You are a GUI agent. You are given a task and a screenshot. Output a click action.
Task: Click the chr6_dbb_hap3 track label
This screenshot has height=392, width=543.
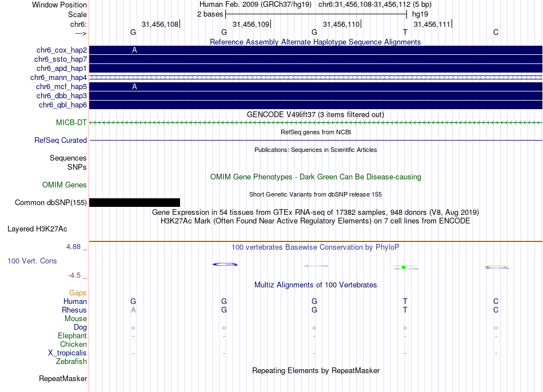point(62,95)
